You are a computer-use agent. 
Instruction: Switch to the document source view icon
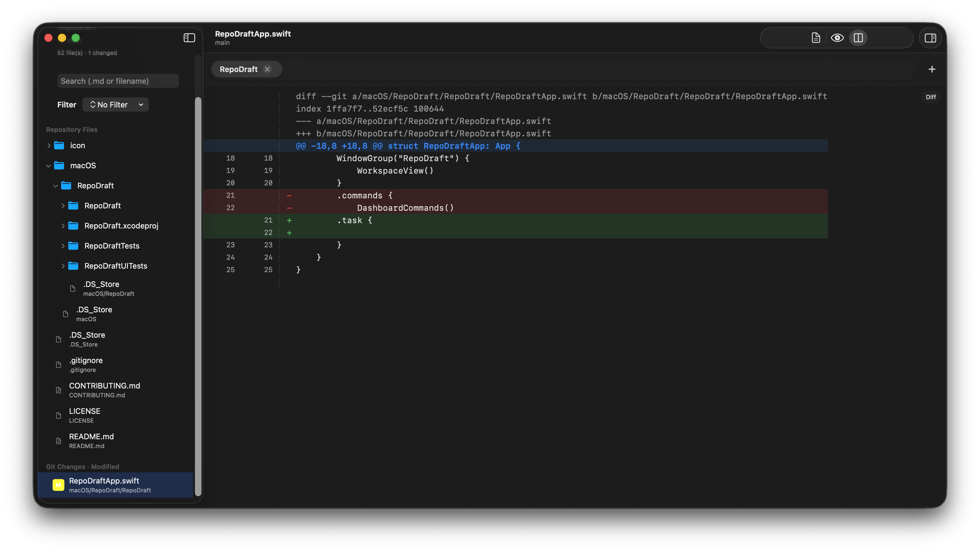click(815, 38)
